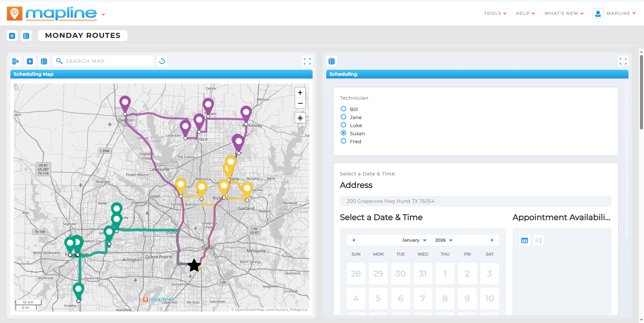The image size is (644, 323).
Task: Toggle the map sidebar panel icon
Action: click(15, 61)
